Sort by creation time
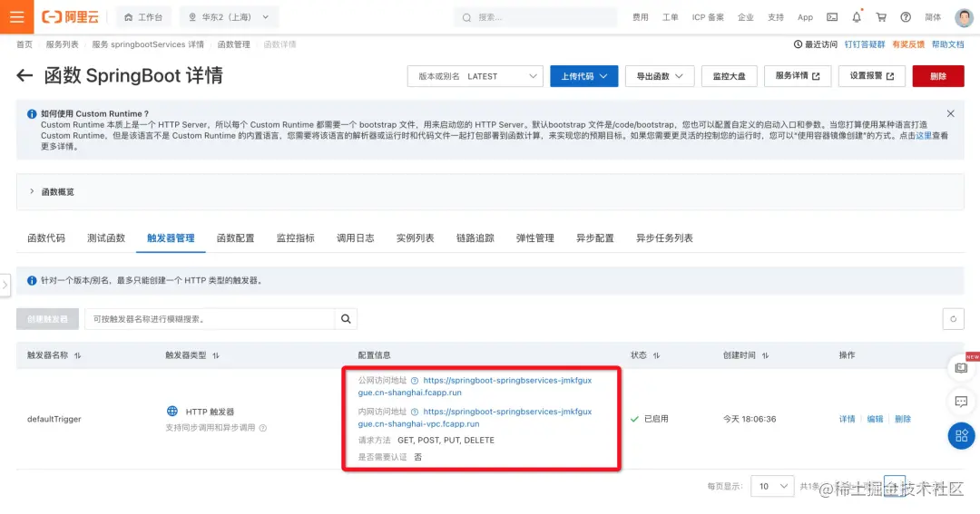 765,355
